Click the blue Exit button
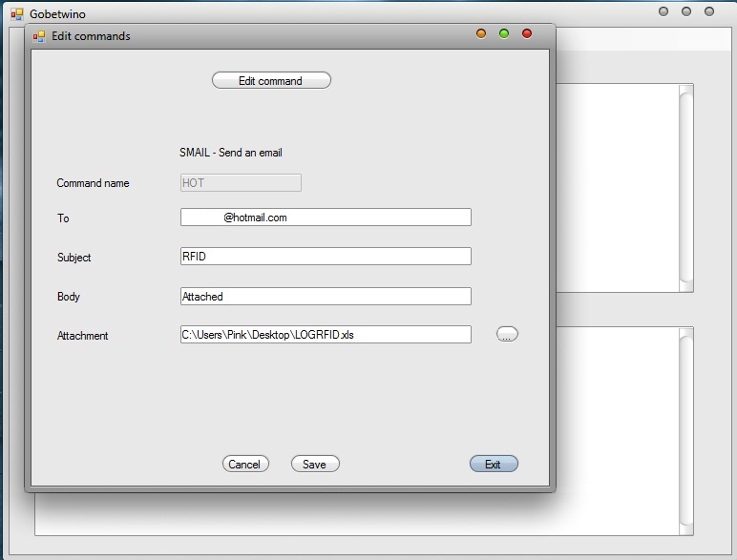The height and width of the screenshot is (560, 737). coord(494,464)
